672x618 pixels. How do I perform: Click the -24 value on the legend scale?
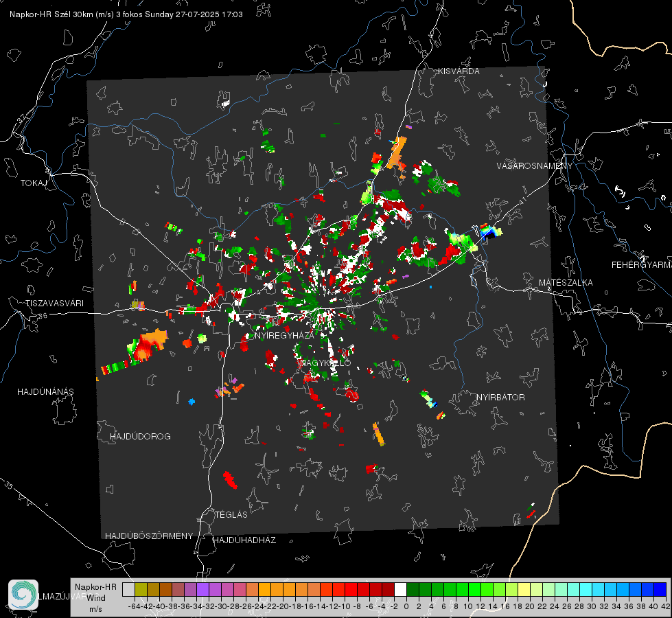(x=258, y=606)
